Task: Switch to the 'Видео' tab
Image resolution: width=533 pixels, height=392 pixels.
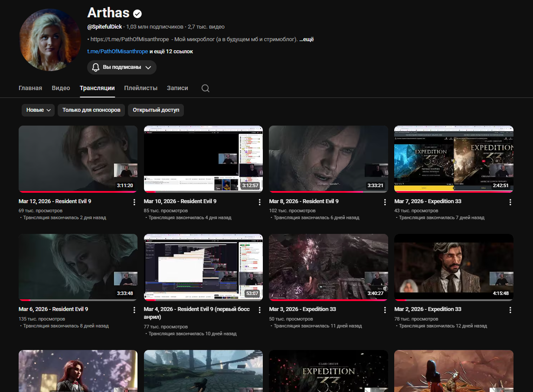Action: pyautogui.click(x=61, y=88)
